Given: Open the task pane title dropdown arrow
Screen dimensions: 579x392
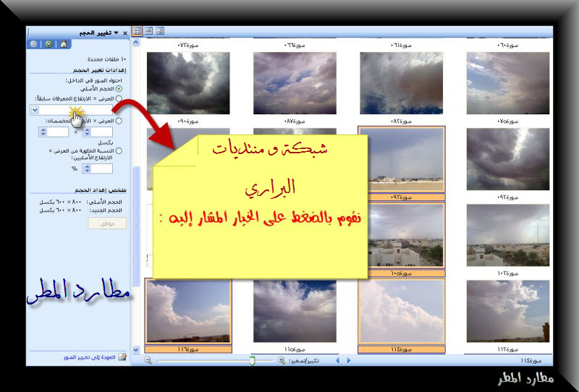Looking at the screenshot, I should coord(117,33).
